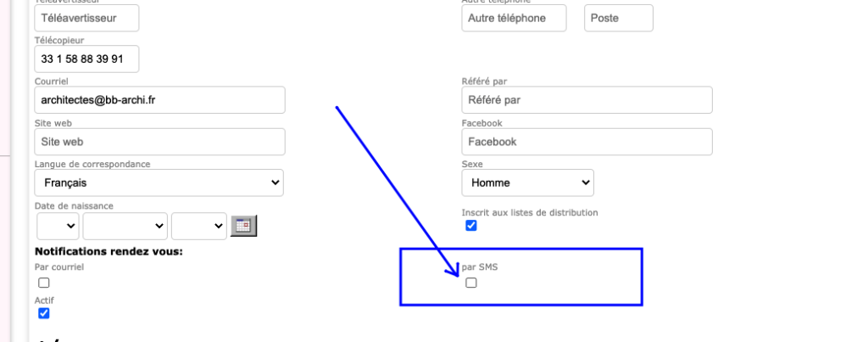Open the 'Sexe' dropdown showing Homme
Image resolution: width=868 pixels, height=342 pixels.
[x=527, y=182]
